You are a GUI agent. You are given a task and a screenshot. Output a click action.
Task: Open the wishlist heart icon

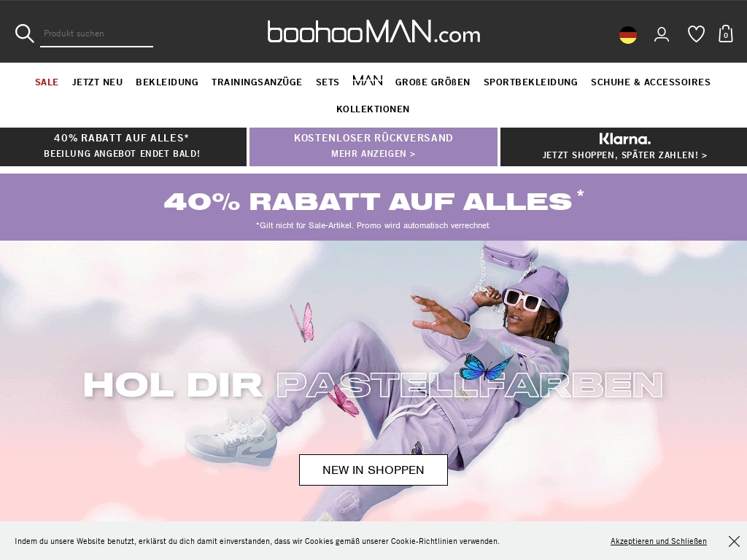point(696,34)
